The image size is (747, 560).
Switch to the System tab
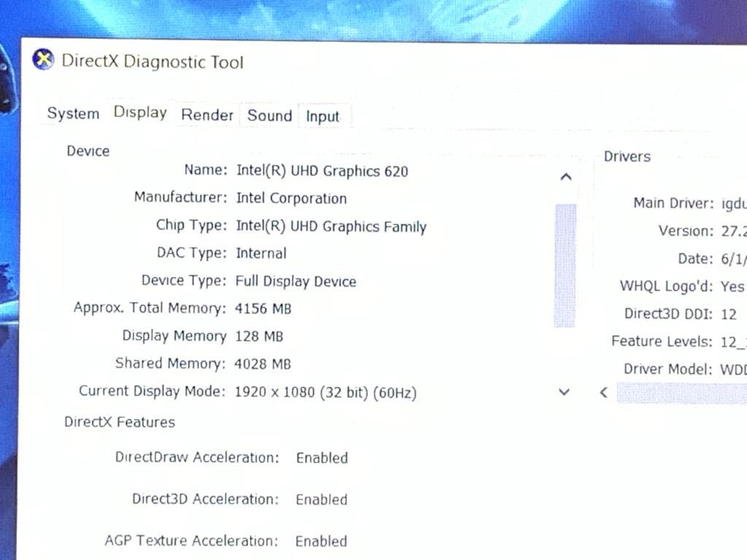[74, 113]
